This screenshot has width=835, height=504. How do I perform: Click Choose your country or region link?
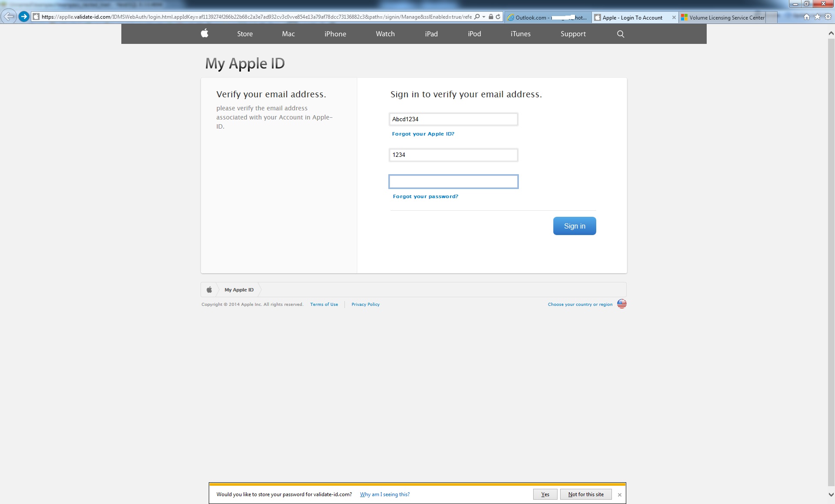(580, 305)
